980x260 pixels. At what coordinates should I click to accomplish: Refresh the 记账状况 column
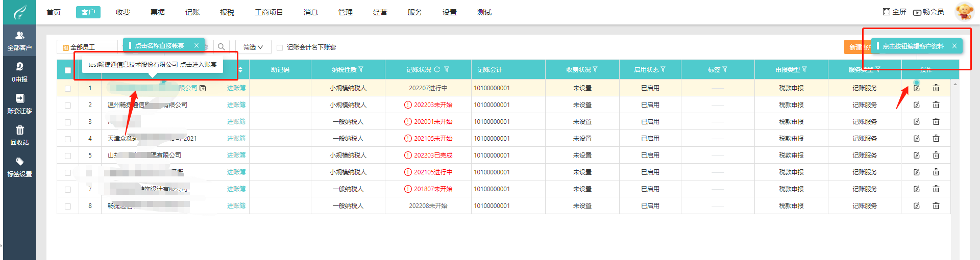[x=437, y=69]
